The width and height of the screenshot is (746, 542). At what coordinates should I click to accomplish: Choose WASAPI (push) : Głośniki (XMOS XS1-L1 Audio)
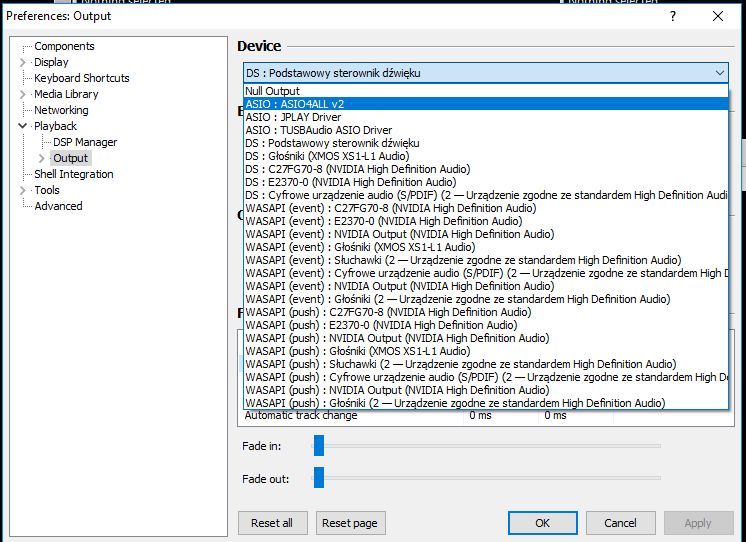pos(486,351)
